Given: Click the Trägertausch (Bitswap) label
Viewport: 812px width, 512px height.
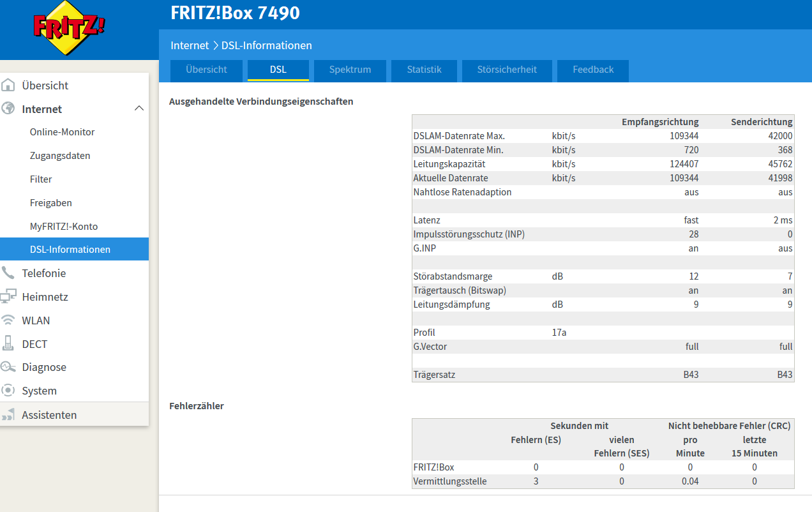Looking at the screenshot, I should 459,290.
